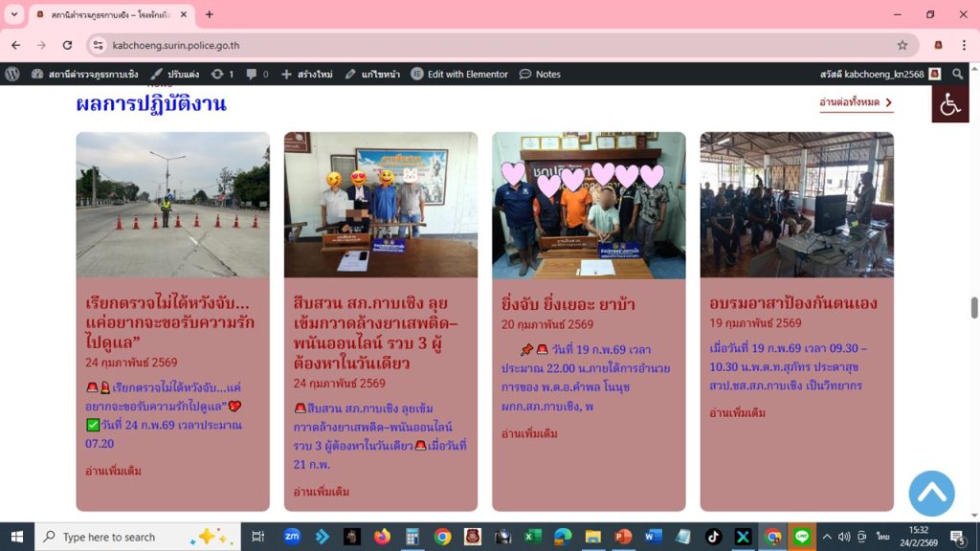Open the traffic cones checkpoint photo
This screenshot has height=551, width=980.
(x=172, y=205)
